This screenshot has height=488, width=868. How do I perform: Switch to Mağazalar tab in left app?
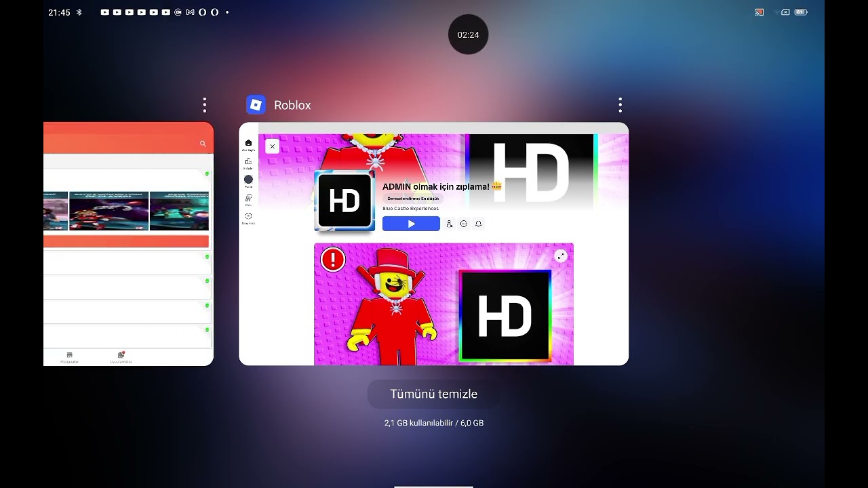[69, 357]
